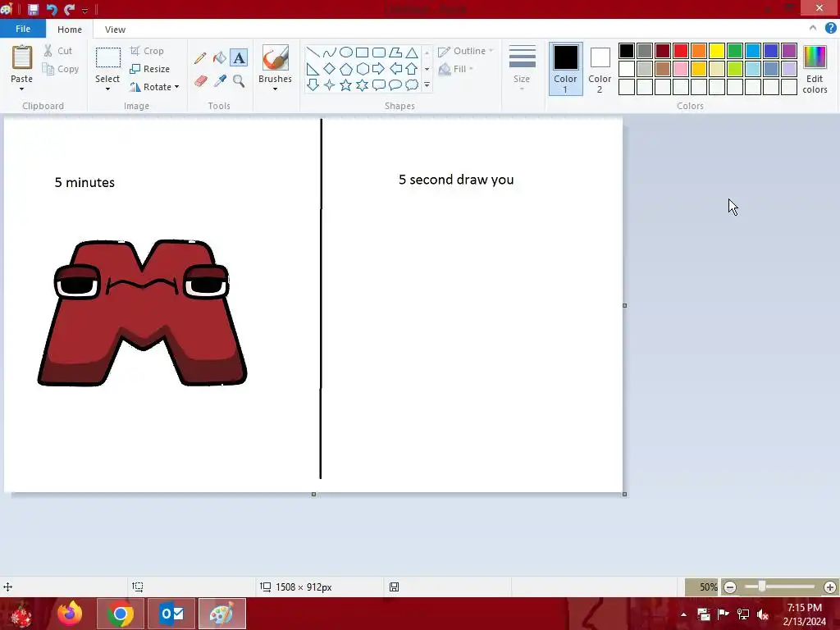This screenshot has width=840, height=630.
Task: Click the Save icon in title bar
Action: [x=33, y=9]
